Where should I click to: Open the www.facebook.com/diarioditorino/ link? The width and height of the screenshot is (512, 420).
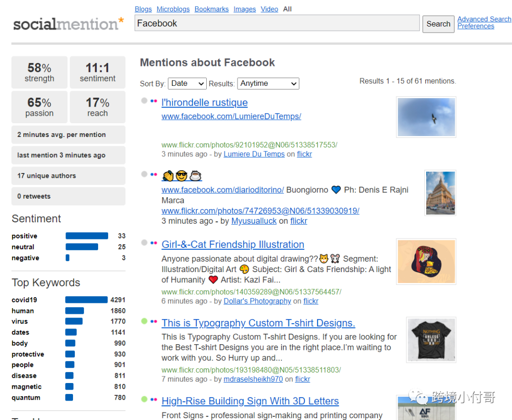(223, 190)
